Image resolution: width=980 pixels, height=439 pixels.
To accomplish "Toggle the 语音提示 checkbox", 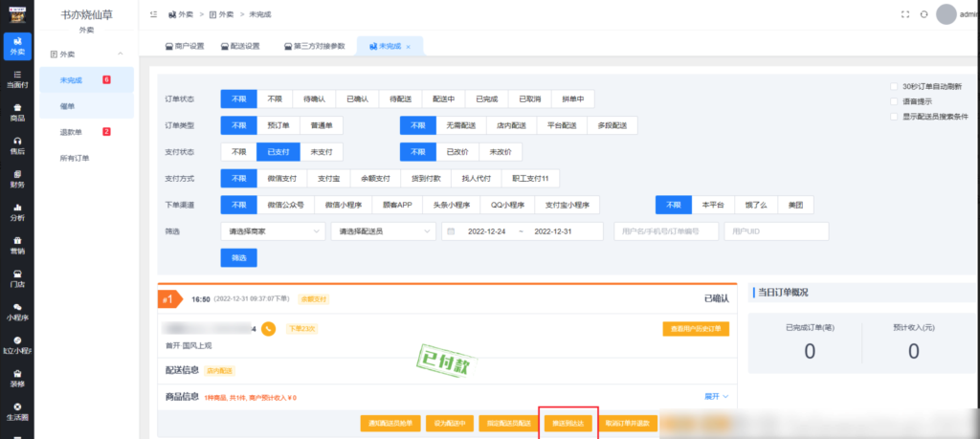I will [893, 100].
